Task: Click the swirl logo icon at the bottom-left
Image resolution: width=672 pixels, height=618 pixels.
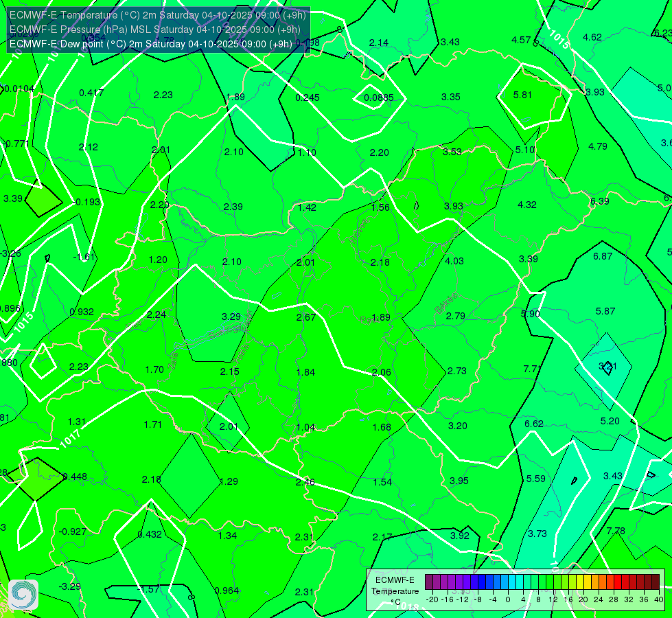Action: 23,595
